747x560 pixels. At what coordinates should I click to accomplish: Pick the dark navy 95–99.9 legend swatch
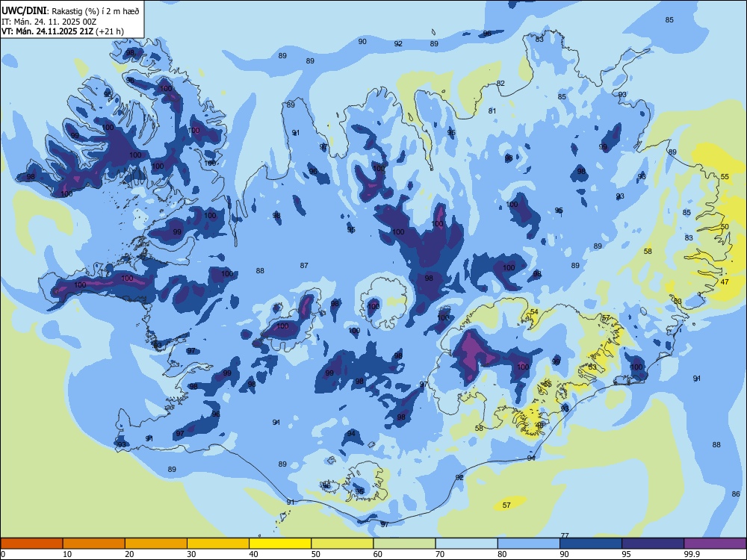coord(653,544)
